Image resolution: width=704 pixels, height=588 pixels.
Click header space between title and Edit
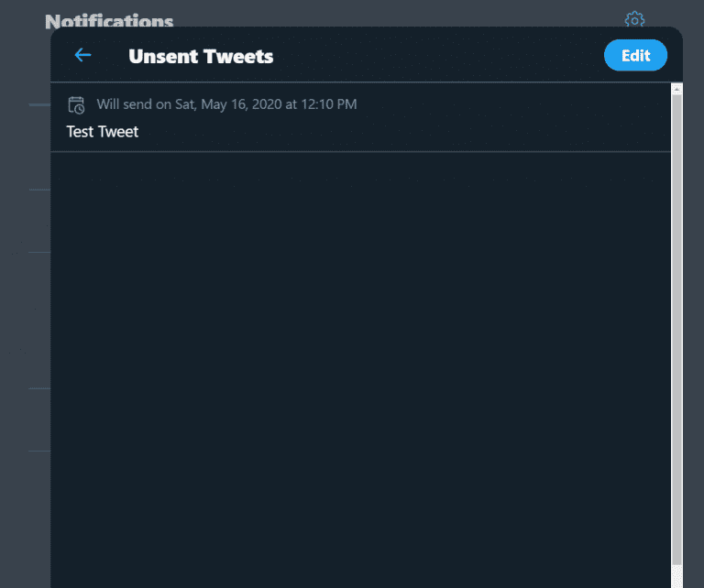coord(440,56)
